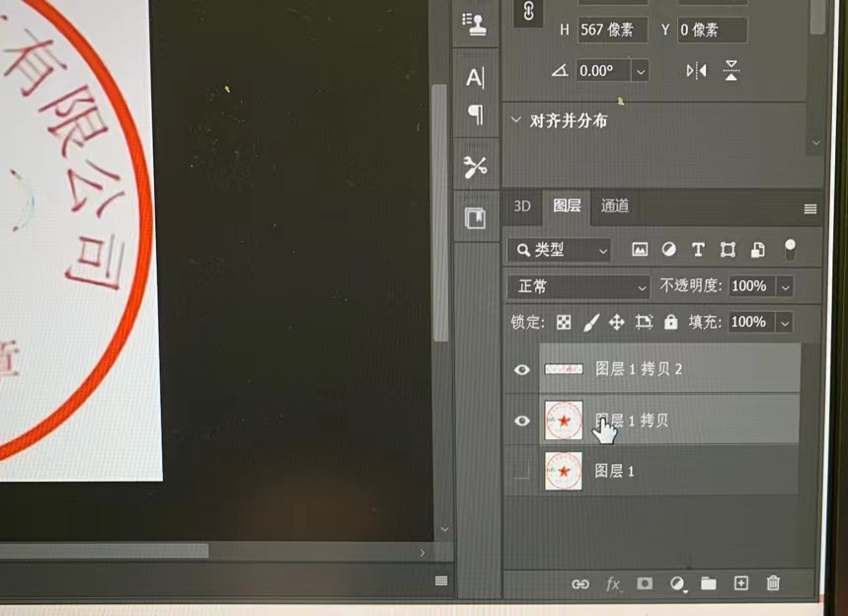Screen dimensions: 848x616
Task: Open the 正常 blend mode dropdown
Action: point(578,286)
